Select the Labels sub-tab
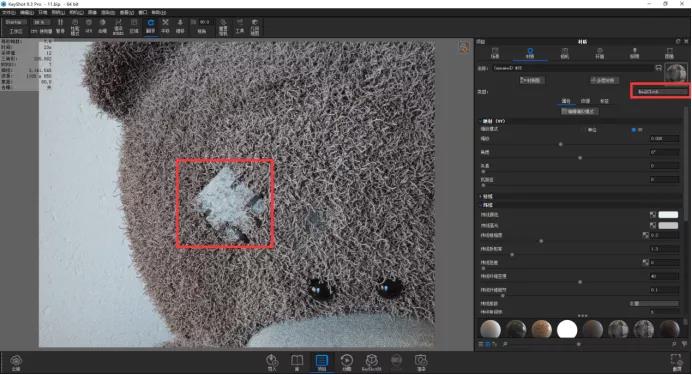 pos(605,101)
